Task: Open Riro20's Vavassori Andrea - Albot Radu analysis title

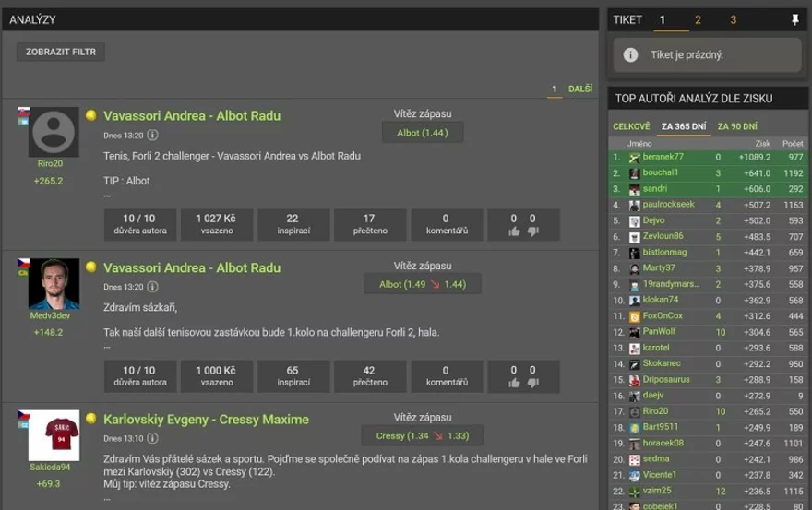Action: click(x=192, y=116)
